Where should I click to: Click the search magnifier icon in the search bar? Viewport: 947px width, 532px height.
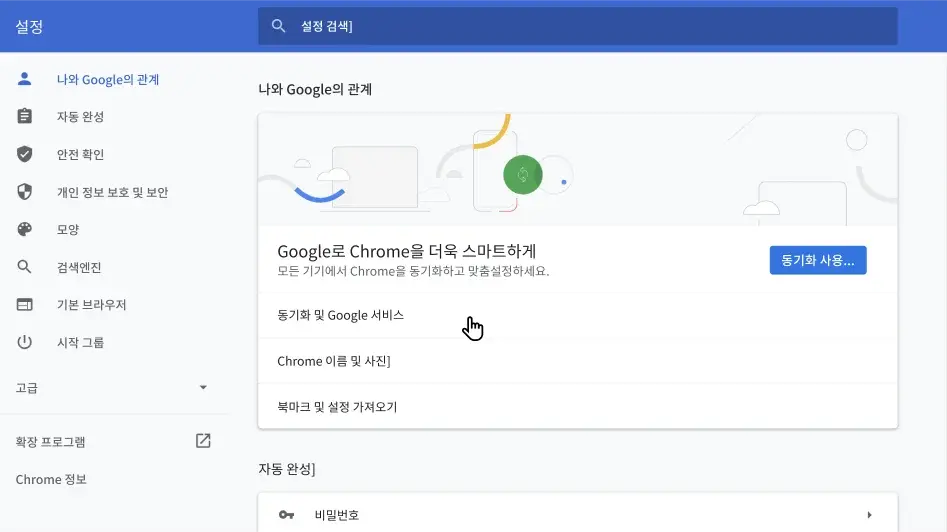278,26
